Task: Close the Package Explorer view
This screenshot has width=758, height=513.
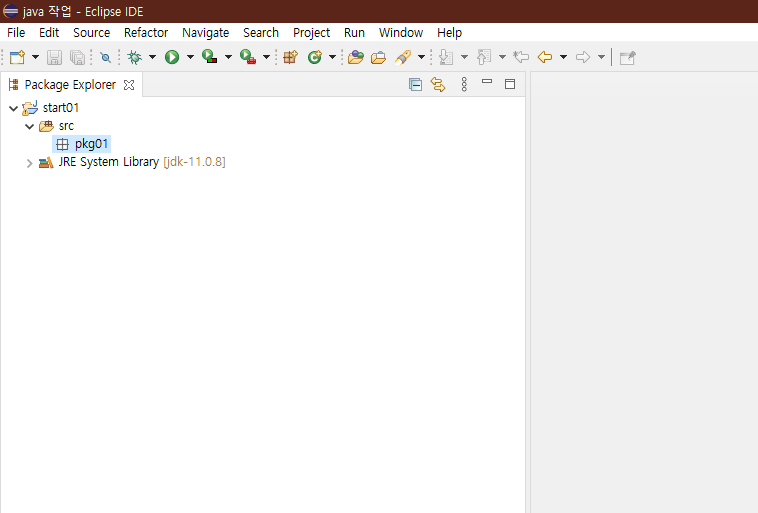Action: (x=129, y=85)
